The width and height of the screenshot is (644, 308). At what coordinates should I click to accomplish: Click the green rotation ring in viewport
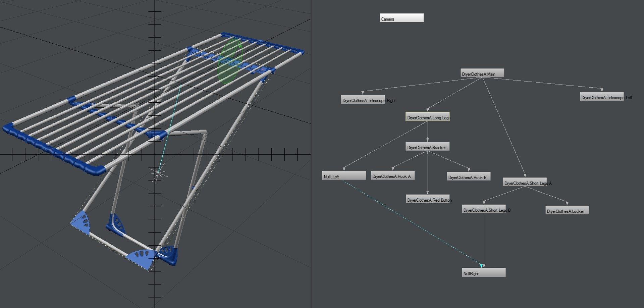pyautogui.click(x=230, y=61)
